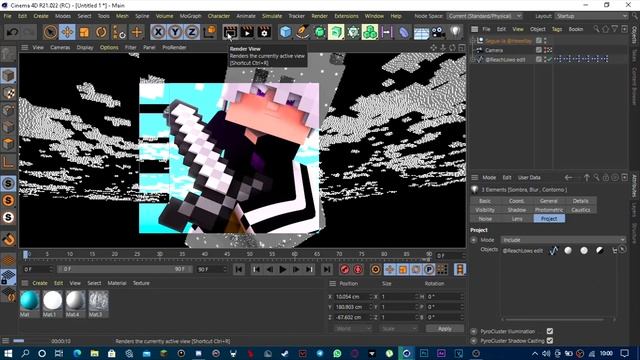Go to start of animation
Image resolution: width=640 pixels, height=360 pixels.
[239, 269]
